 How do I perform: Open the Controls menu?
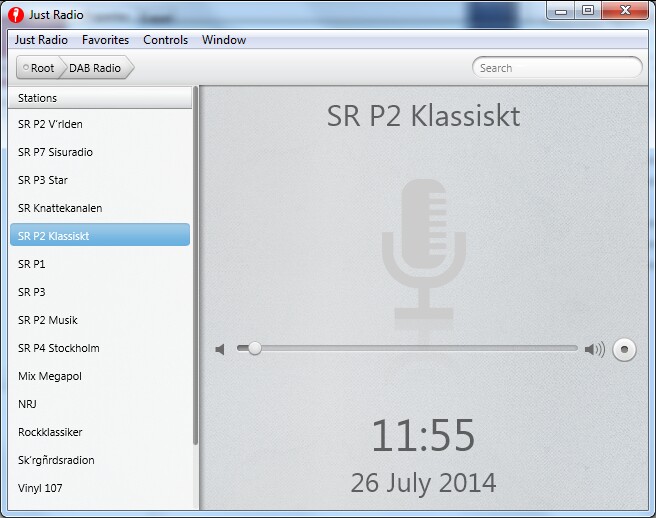click(x=165, y=40)
